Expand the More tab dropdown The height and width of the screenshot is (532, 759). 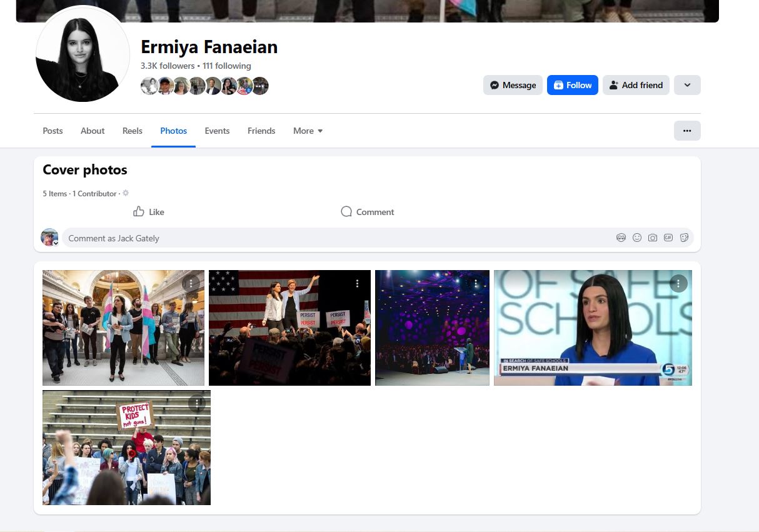point(308,131)
